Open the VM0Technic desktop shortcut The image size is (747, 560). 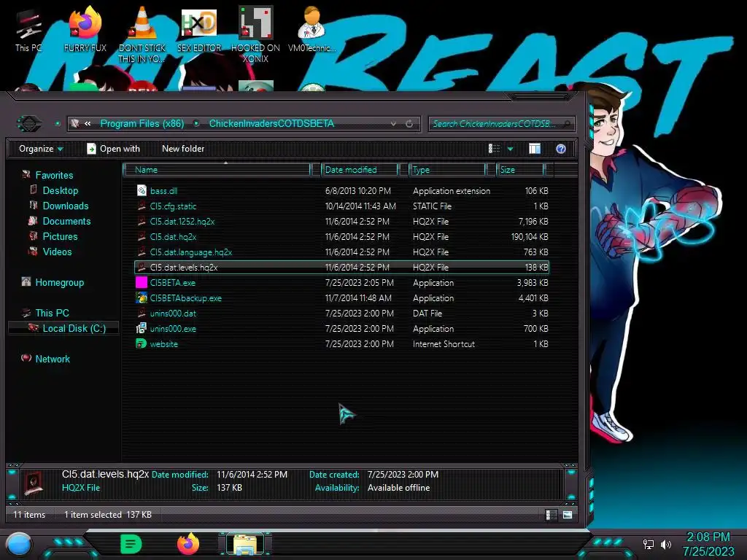pyautogui.click(x=311, y=29)
